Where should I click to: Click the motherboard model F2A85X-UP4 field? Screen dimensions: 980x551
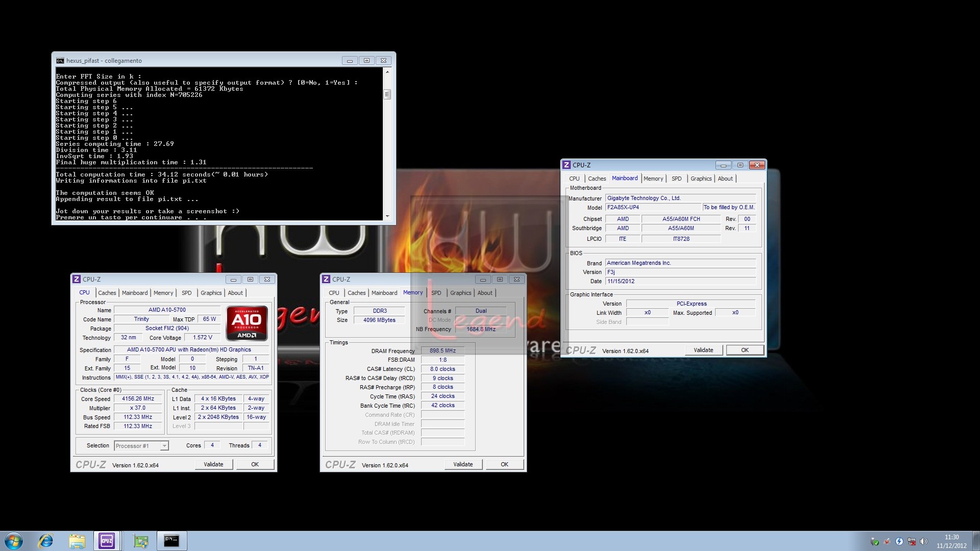click(653, 208)
